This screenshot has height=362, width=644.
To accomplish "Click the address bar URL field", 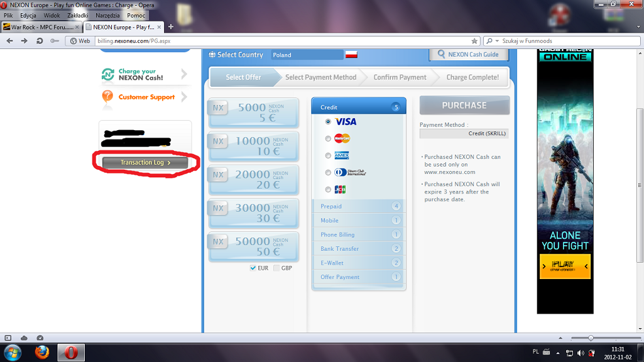I will pos(283,41).
